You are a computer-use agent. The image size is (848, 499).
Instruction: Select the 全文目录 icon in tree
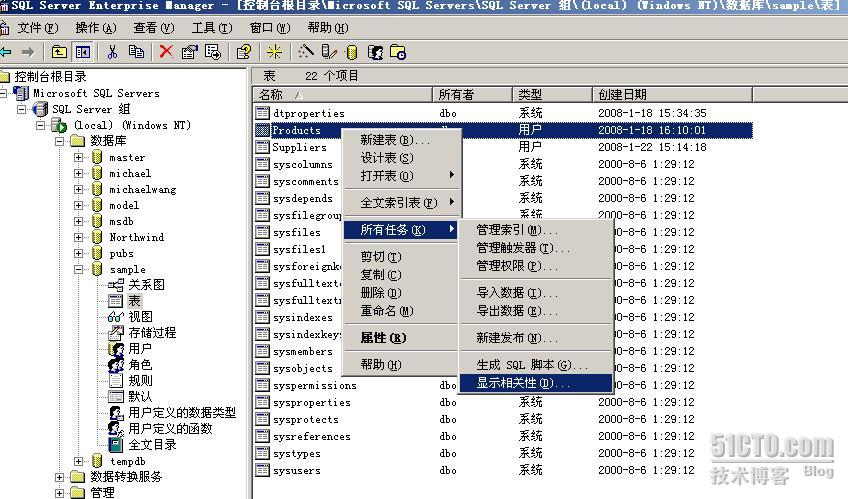pos(116,445)
